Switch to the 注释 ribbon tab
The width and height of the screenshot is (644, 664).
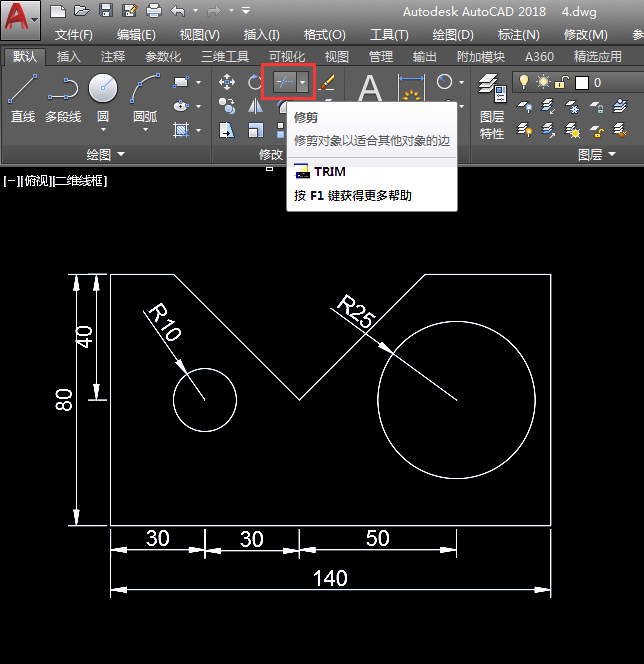tap(113, 57)
